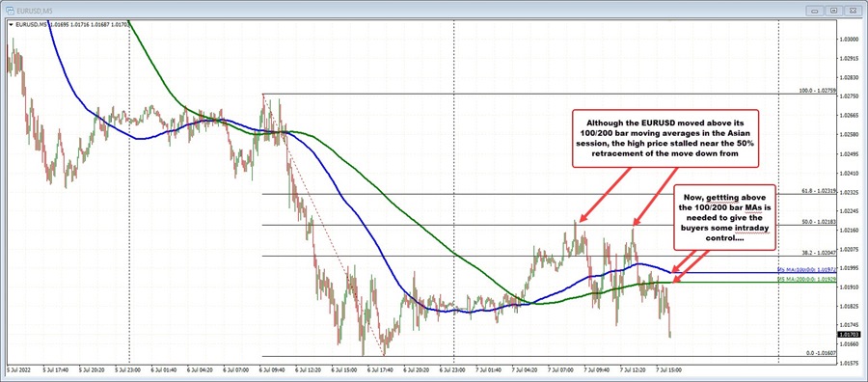The image size is (868, 382).
Task: Click the 5 Jul 23:00 time axis label
Action: click(x=129, y=368)
